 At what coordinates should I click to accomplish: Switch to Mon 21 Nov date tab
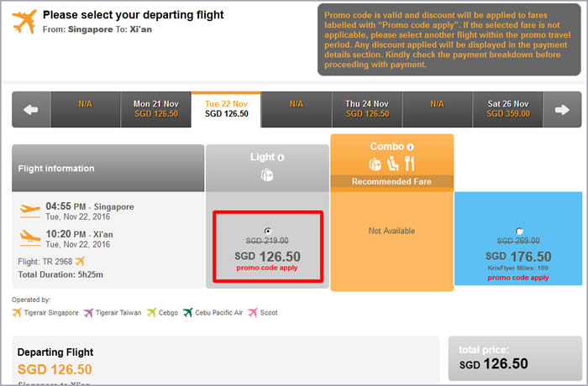[x=156, y=109]
